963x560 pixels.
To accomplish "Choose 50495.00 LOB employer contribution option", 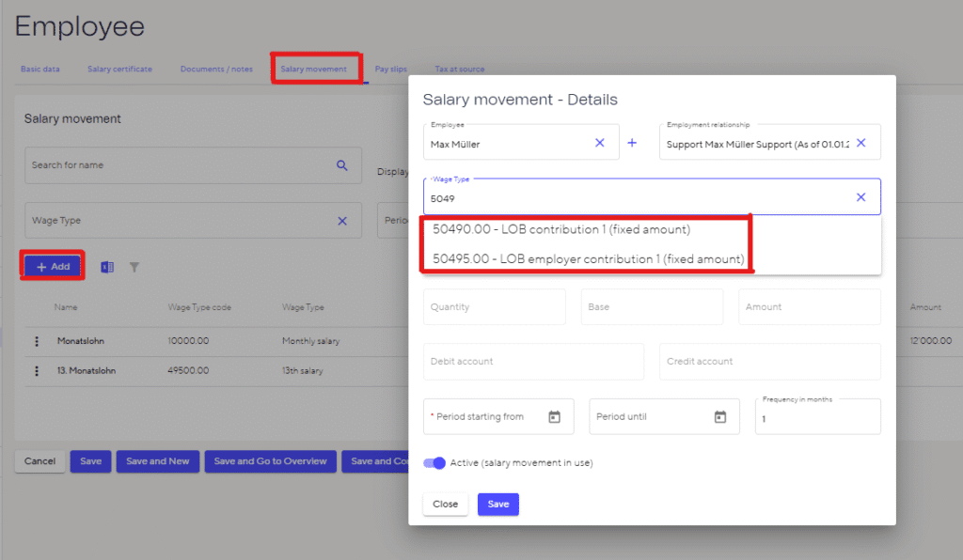I will (588, 258).
